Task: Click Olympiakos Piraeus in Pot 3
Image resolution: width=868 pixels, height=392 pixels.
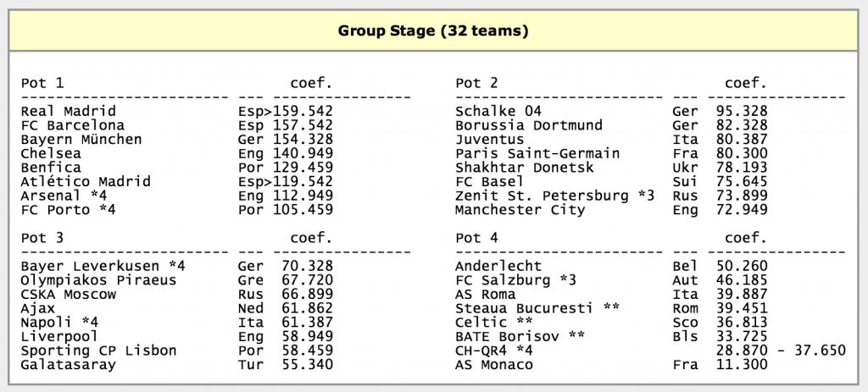Action: (98, 280)
